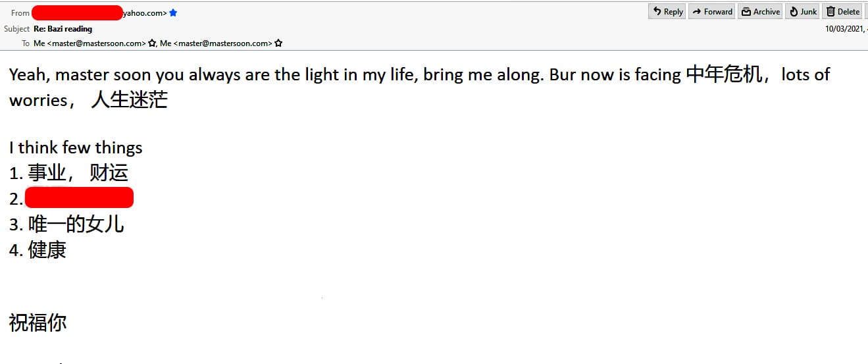Image resolution: width=868 pixels, height=364 pixels.
Task: Toggle star after second Me recipient
Action: pos(278,43)
